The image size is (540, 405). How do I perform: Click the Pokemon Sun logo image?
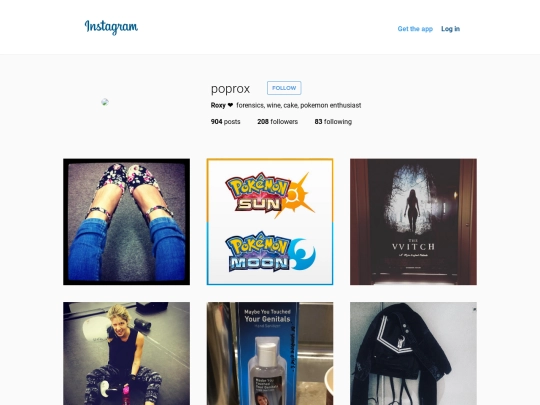(270, 195)
